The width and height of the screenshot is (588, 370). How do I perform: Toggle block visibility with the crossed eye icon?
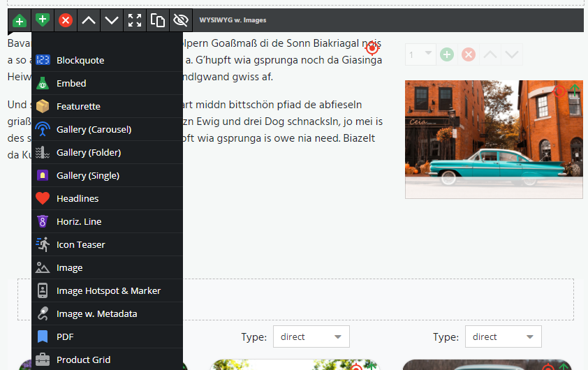point(181,20)
